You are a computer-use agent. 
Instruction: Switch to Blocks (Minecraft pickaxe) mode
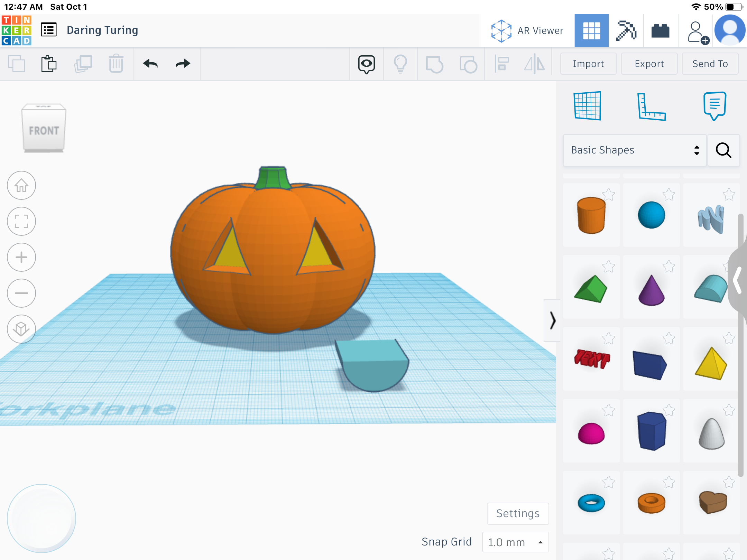pyautogui.click(x=626, y=30)
